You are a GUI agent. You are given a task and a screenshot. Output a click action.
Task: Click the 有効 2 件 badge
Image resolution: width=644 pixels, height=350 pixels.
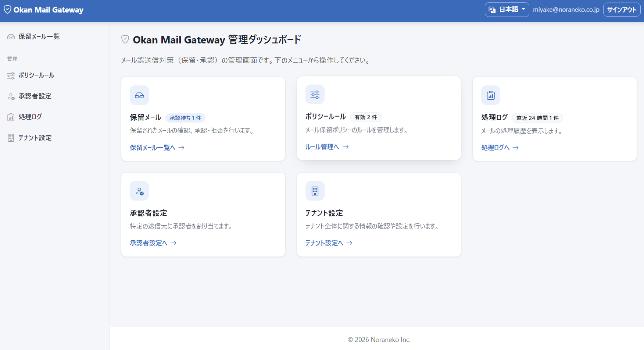pyautogui.click(x=366, y=117)
